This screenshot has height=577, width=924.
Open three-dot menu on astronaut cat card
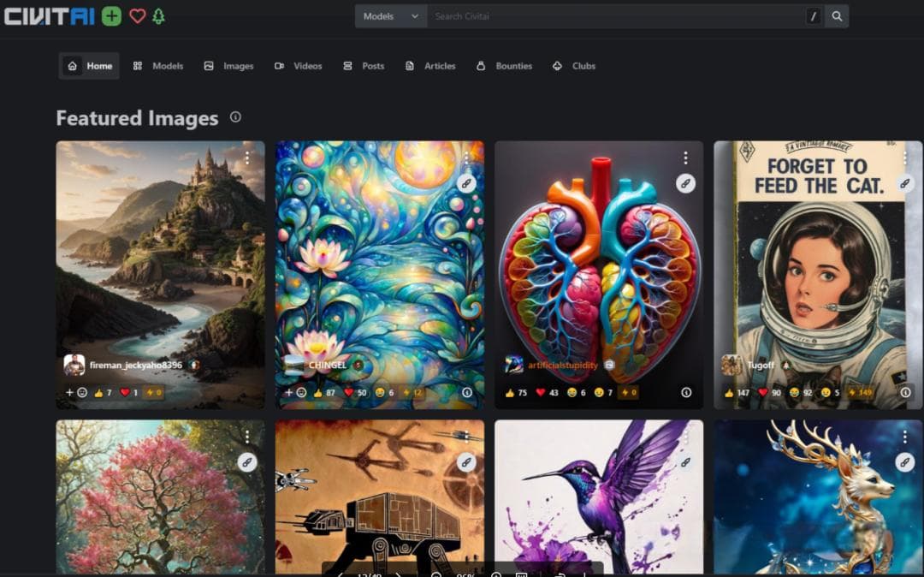(x=905, y=158)
